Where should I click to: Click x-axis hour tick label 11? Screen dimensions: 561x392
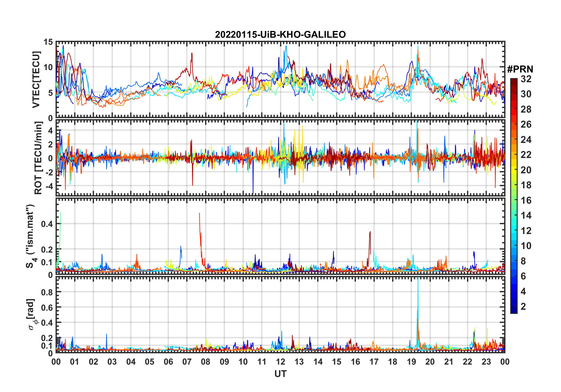click(x=262, y=362)
